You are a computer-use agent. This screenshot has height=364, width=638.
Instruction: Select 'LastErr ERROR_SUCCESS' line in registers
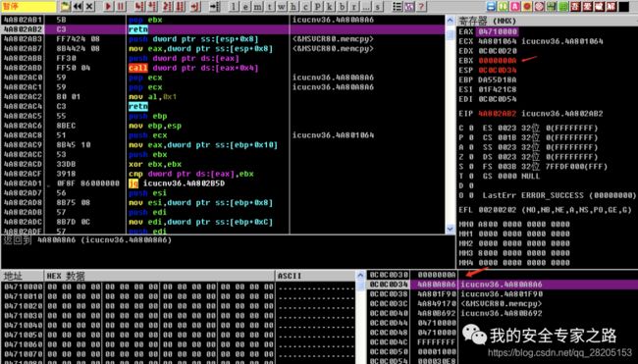559,195
